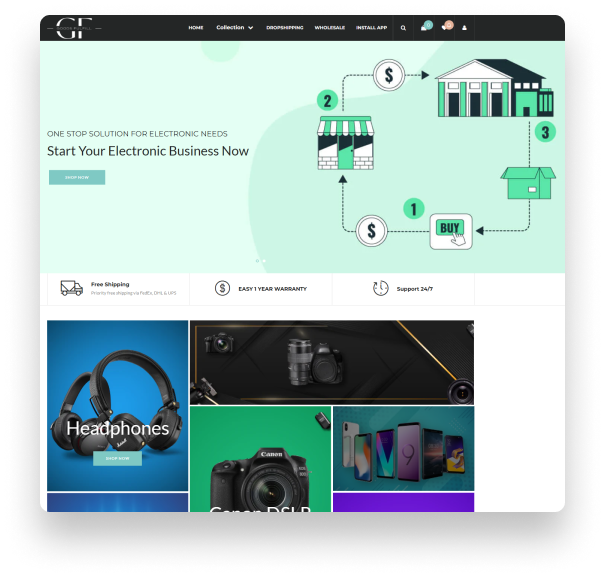Screen dimensions: 605x577
Task: Open the Headphones category banner
Action: coord(118,406)
